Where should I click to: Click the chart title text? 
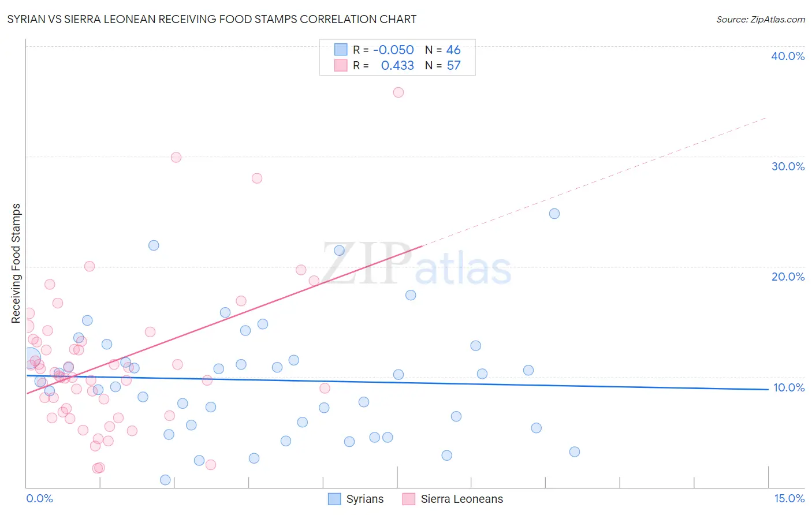(212, 19)
